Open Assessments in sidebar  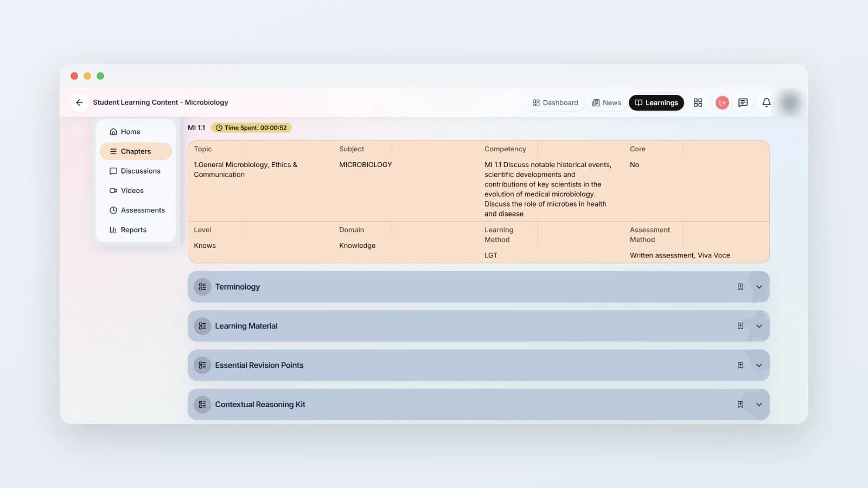tap(136, 210)
